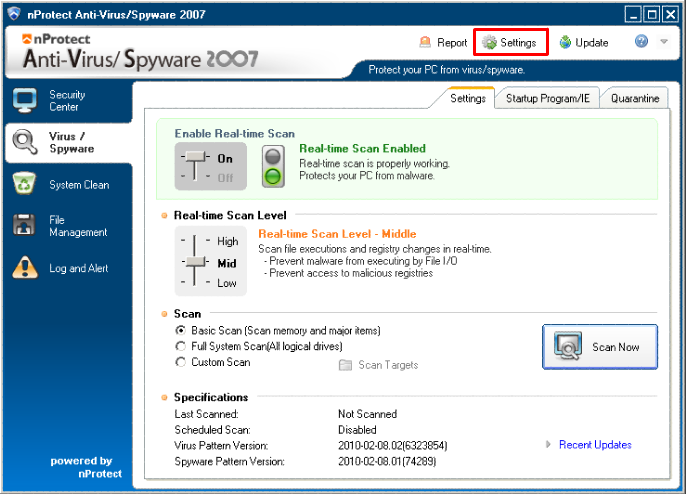Maximize the nProtect window

pos(652,14)
